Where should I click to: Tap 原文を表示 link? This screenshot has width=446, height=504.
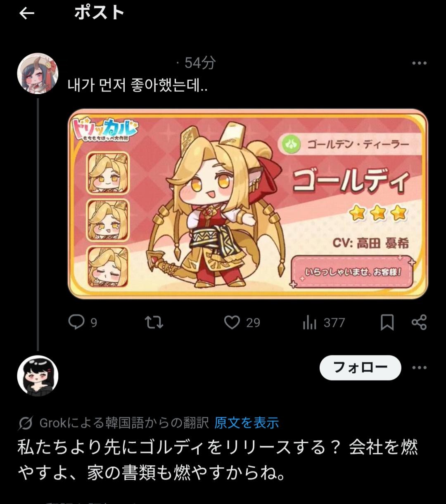[x=247, y=423]
